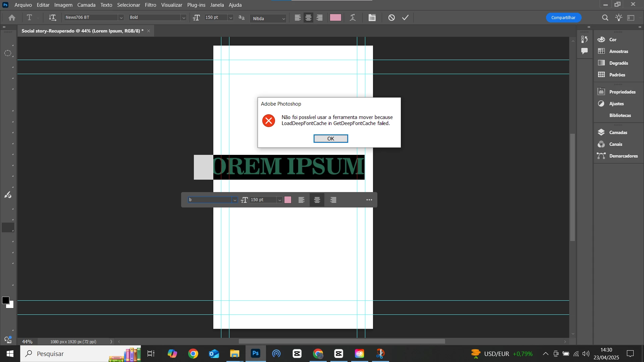Open the Camada menu
The width and height of the screenshot is (644, 362).
pos(86,5)
